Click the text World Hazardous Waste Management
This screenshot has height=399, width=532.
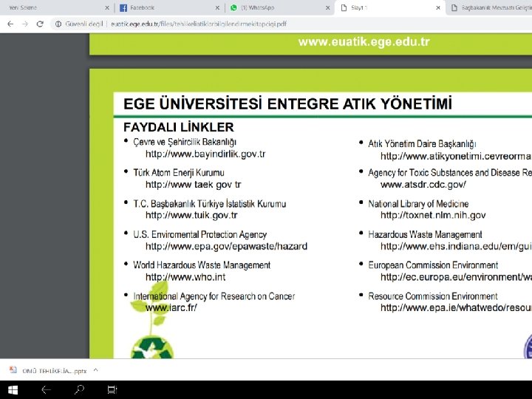202,265
